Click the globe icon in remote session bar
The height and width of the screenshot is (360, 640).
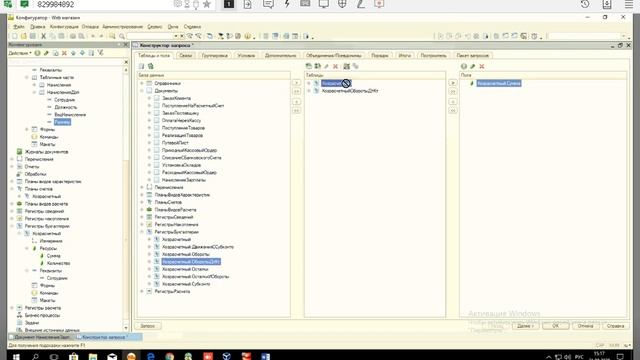342,4
